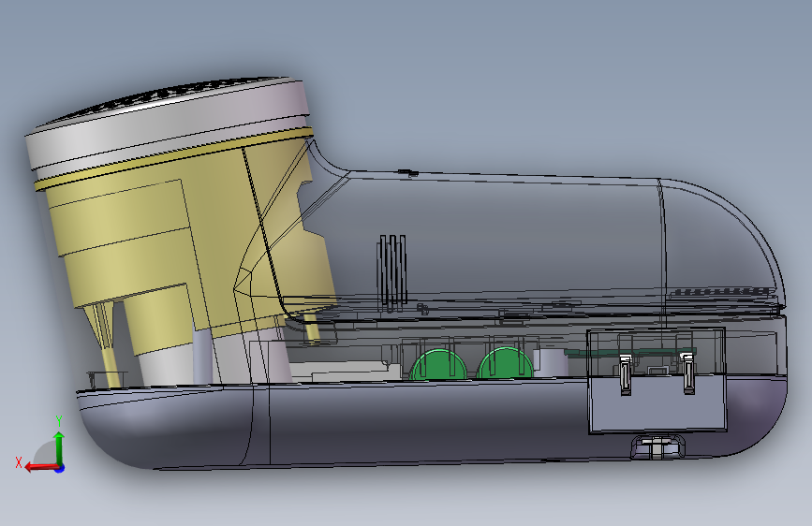
Task: Select the right green cylindrical component
Action: pyautogui.click(x=505, y=363)
